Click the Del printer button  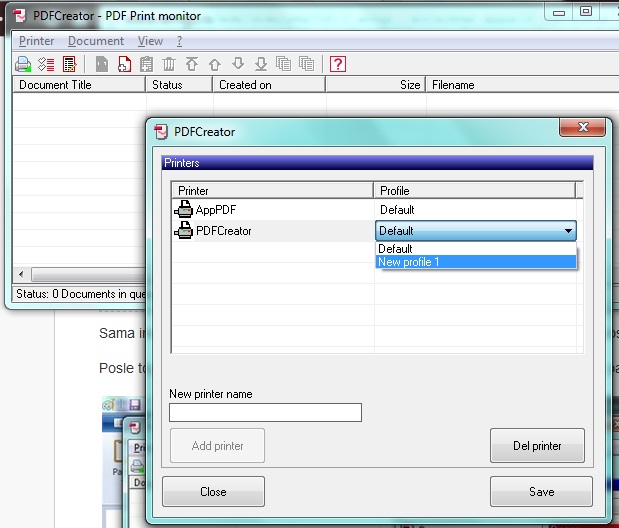(x=537, y=446)
